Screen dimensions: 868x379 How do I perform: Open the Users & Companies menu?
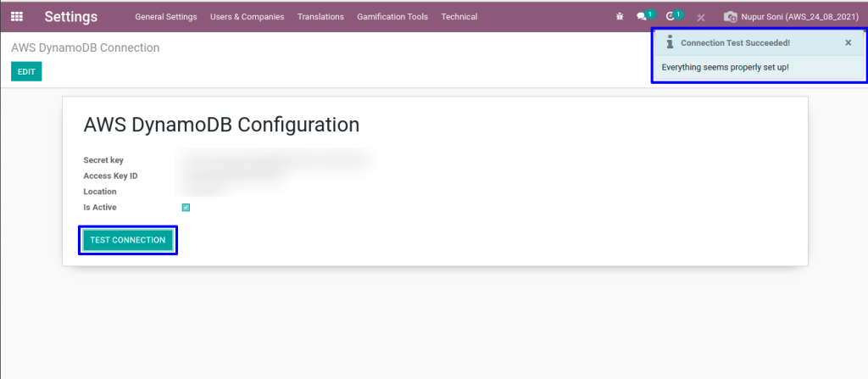pyautogui.click(x=247, y=17)
